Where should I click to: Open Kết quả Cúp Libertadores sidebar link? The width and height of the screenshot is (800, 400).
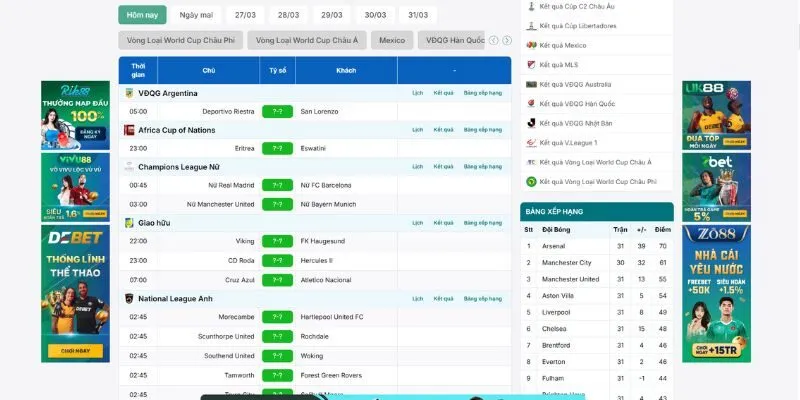(x=578, y=26)
